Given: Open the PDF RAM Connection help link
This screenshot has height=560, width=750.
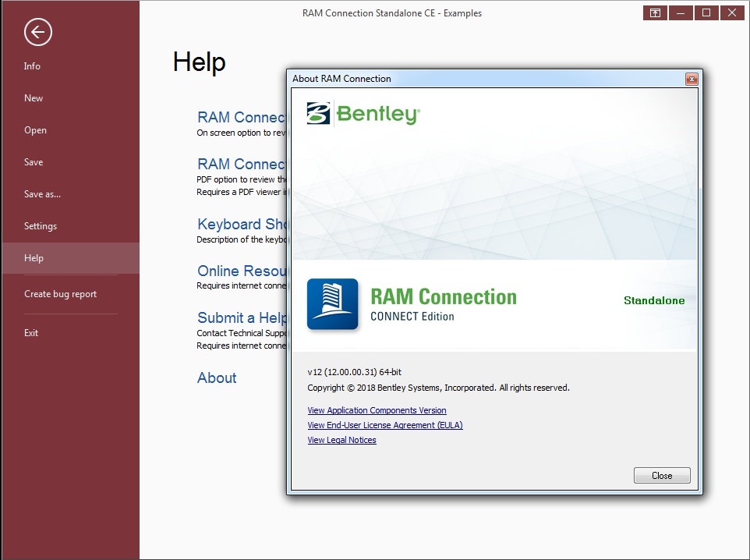Looking at the screenshot, I should (x=242, y=164).
